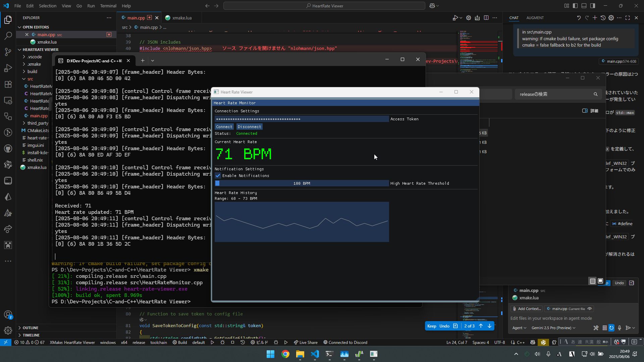The width and height of the screenshot is (644, 362).
Task: Open the Search view in activity bar
Action: tap(8, 36)
